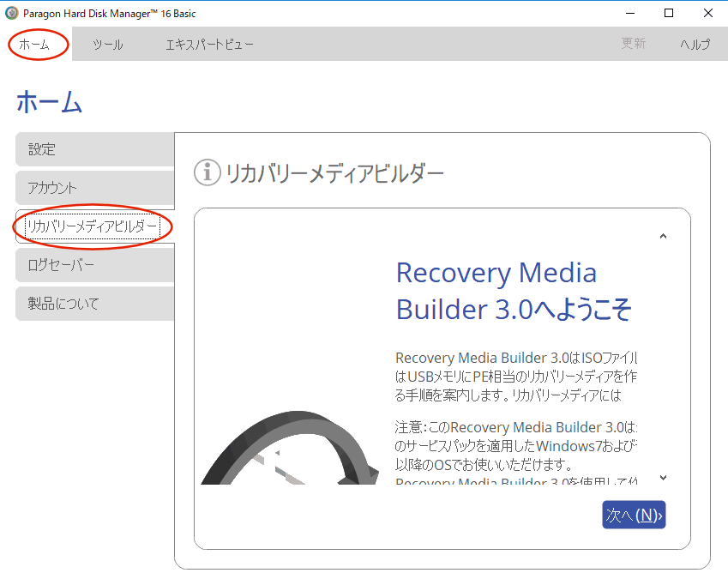The image size is (728, 585).
Task: Minimize the Paragon Hard Disk Manager window
Action: coord(629,13)
